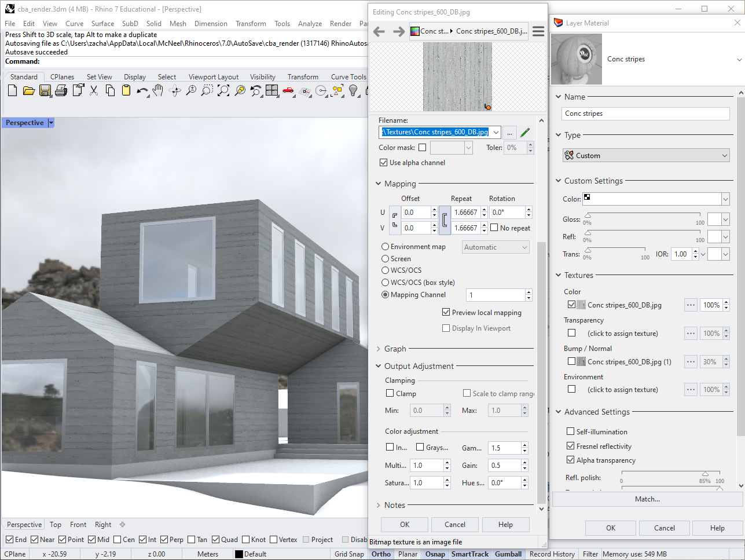Click the red car icon

click(x=288, y=90)
